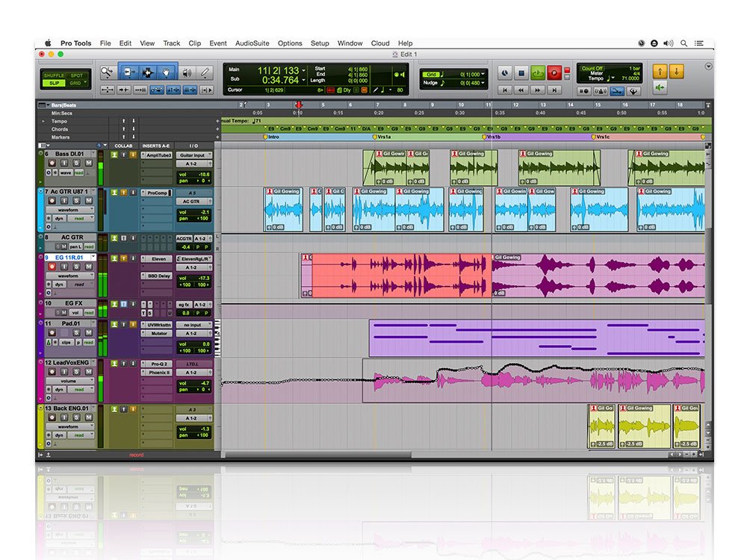
Task: Click the yellow up arrow button
Action: [660, 71]
